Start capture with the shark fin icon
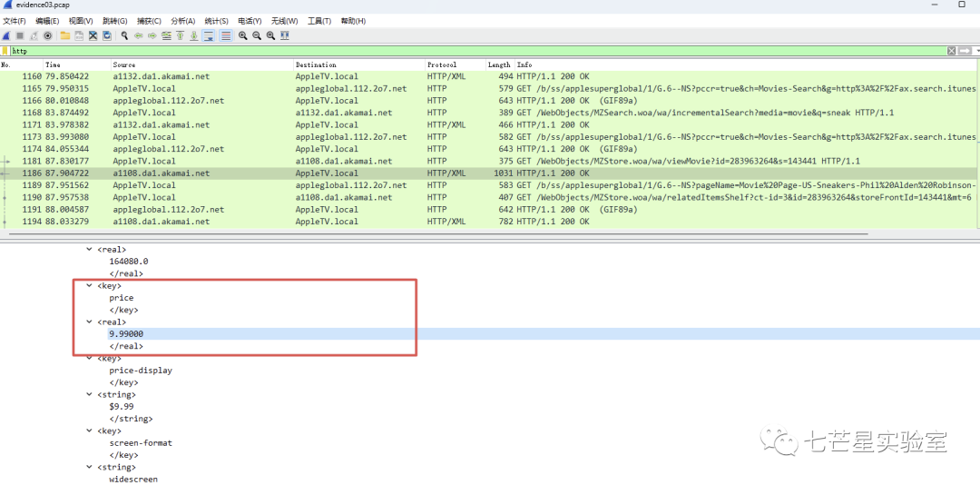The image size is (980, 485). [6, 35]
